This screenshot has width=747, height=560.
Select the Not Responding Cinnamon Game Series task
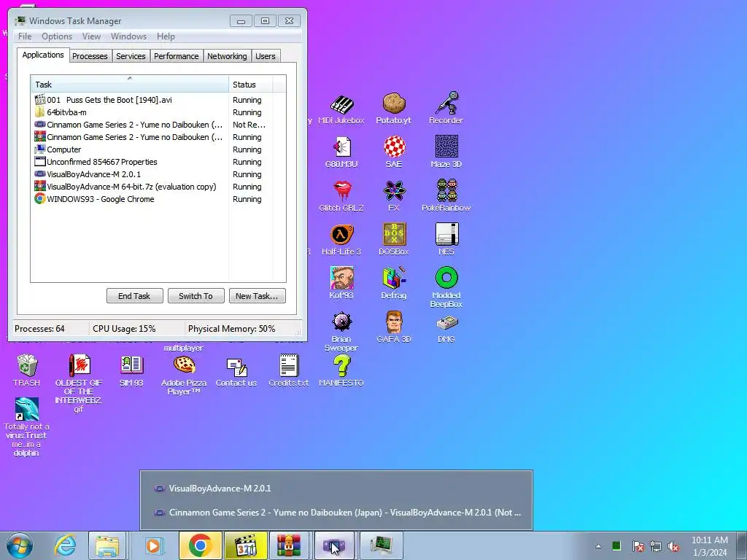(158, 125)
